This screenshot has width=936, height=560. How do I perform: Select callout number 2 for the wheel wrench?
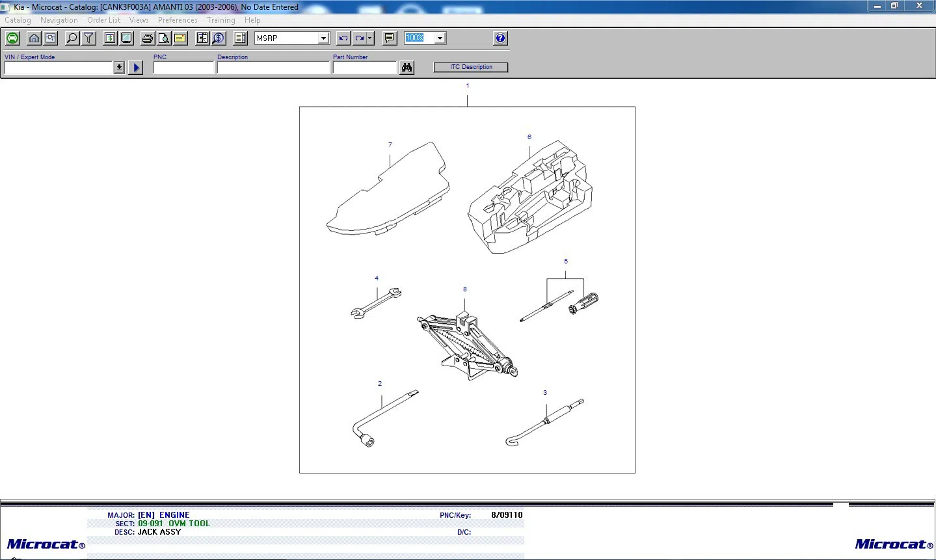point(380,384)
